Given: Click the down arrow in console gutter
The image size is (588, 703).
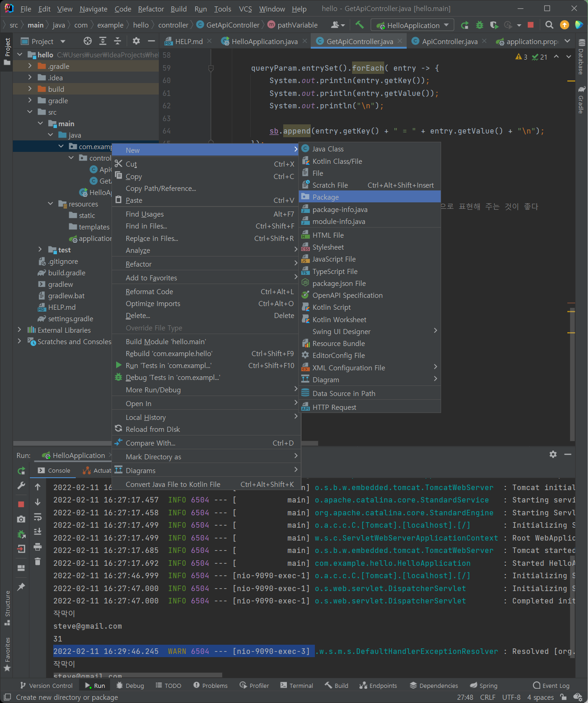Looking at the screenshot, I should point(38,502).
